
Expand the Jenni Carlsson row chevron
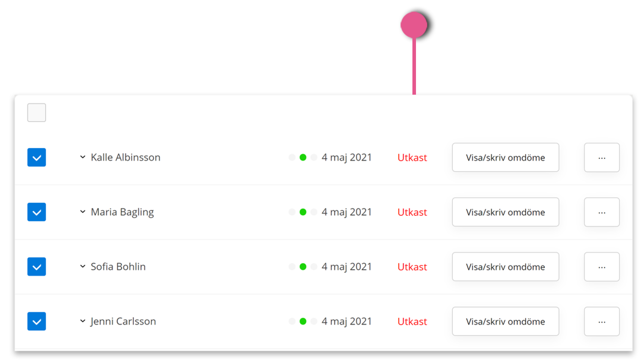point(83,321)
